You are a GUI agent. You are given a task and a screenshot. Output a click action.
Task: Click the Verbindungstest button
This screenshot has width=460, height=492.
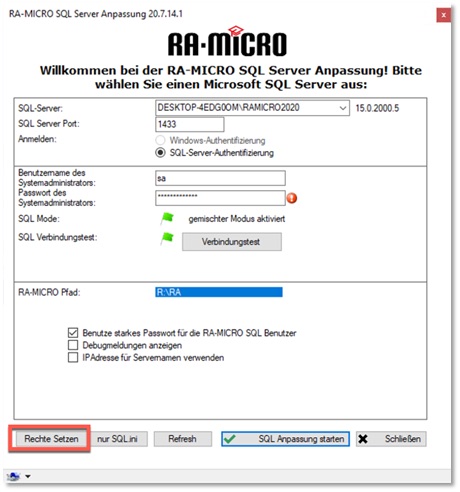[x=232, y=242]
